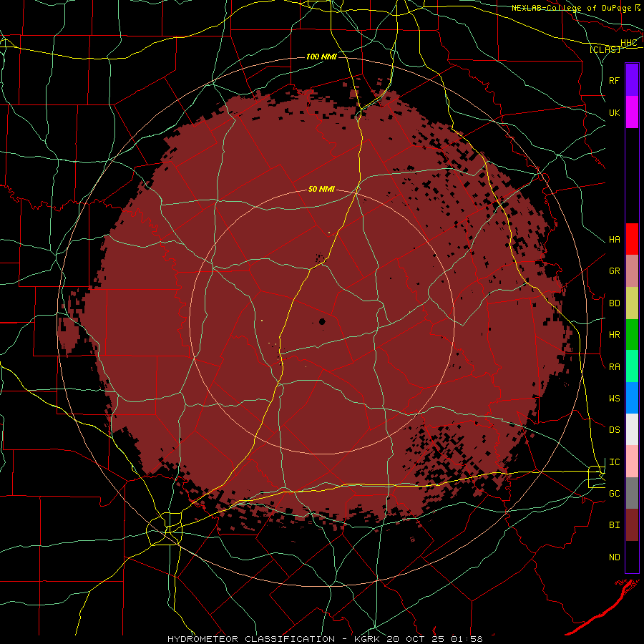Click the DS legend label
This screenshot has height=644, width=644.
click(615, 430)
